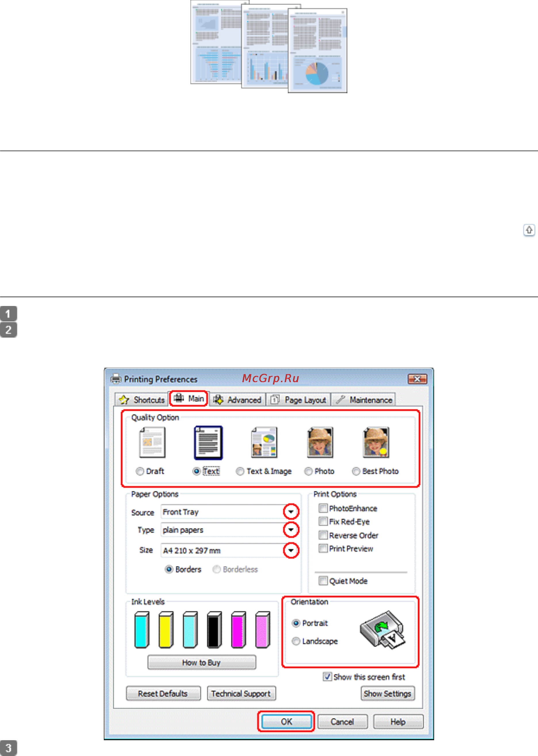The height and width of the screenshot is (756, 538).
Task: Tick the Reverse Order checkbox
Action: coord(323,535)
